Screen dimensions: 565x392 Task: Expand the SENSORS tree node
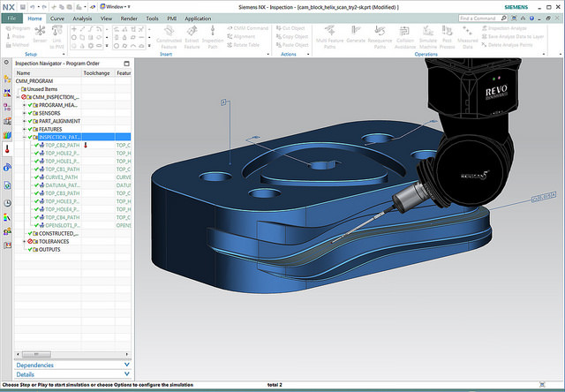[x=25, y=113]
